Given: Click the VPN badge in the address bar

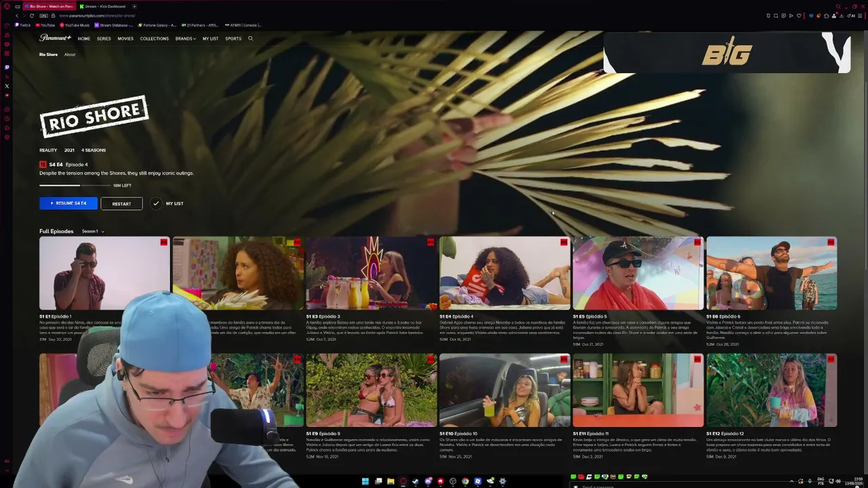Looking at the screenshot, I should click(x=44, y=16).
